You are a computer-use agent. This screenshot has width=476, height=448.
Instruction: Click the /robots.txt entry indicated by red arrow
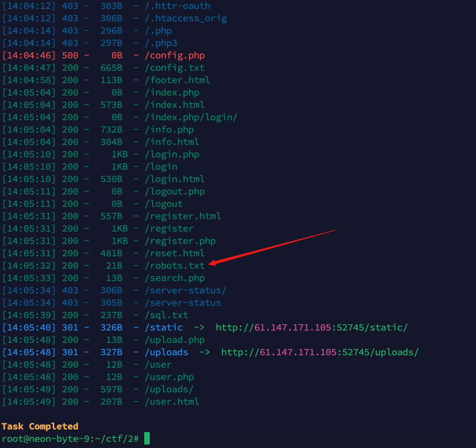(174, 265)
